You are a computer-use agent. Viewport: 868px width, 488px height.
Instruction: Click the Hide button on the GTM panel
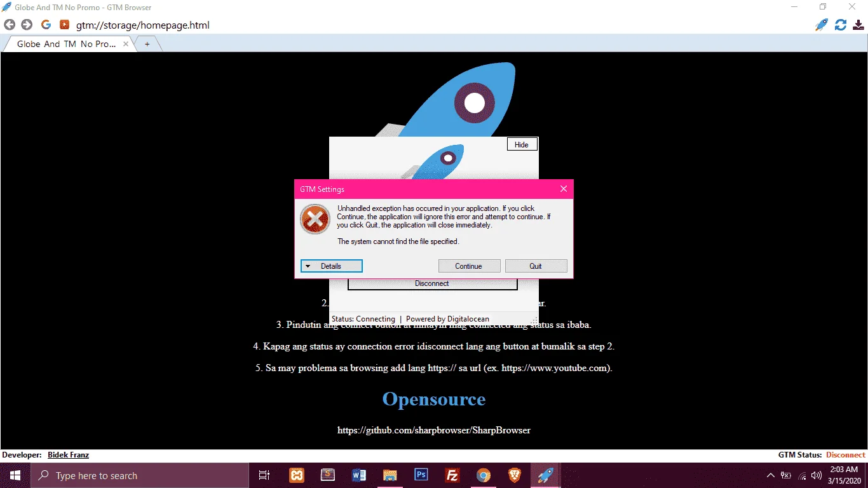522,144
